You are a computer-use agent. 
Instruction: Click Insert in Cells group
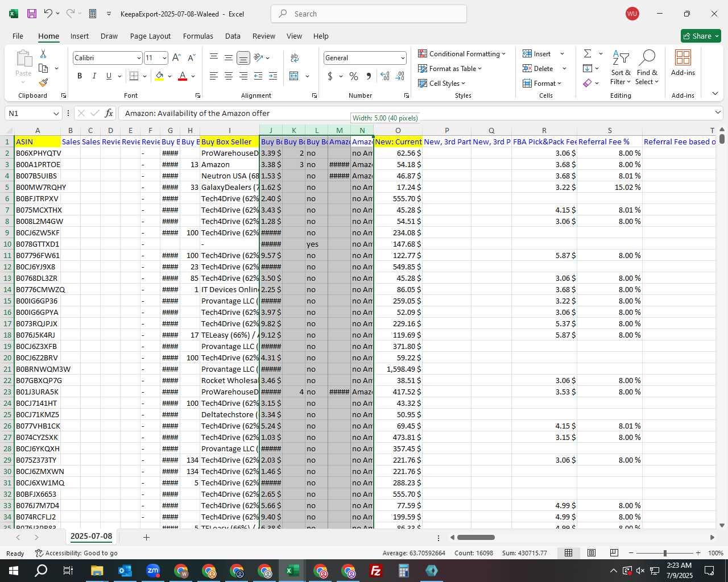537,54
